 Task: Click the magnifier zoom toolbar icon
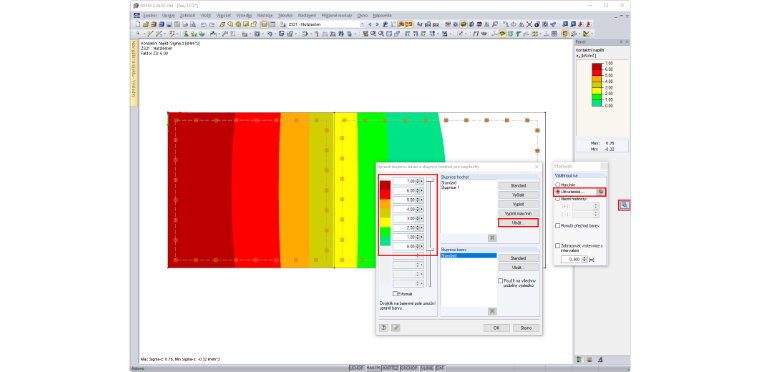(495, 24)
